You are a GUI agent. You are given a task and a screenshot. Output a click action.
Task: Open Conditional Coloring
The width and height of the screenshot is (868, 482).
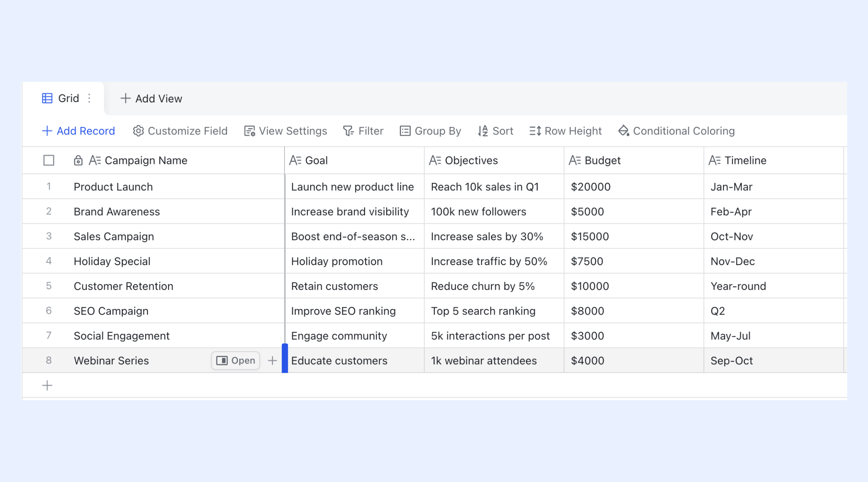pyautogui.click(x=677, y=131)
